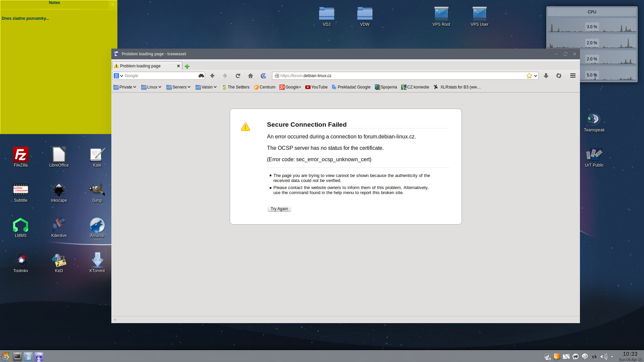Open the YouTube bookmark
Image resolution: width=644 pixels, height=362 pixels.
pyautogui.click(x=316, y=87)
